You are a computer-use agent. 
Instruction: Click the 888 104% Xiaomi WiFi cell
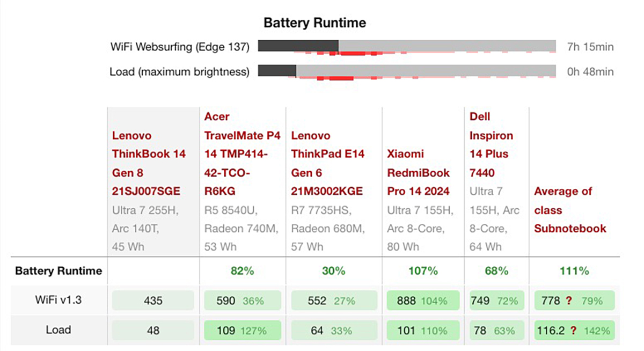click(x=423, y=301)
